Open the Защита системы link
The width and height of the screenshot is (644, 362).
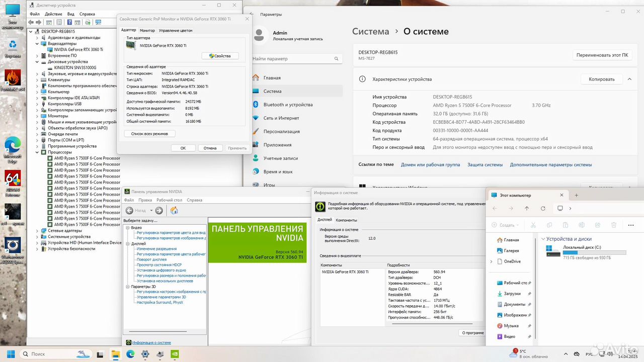coord(485,165)
